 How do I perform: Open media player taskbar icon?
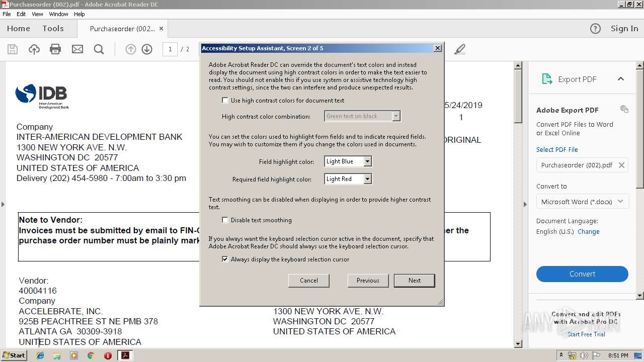coord(74,355)
